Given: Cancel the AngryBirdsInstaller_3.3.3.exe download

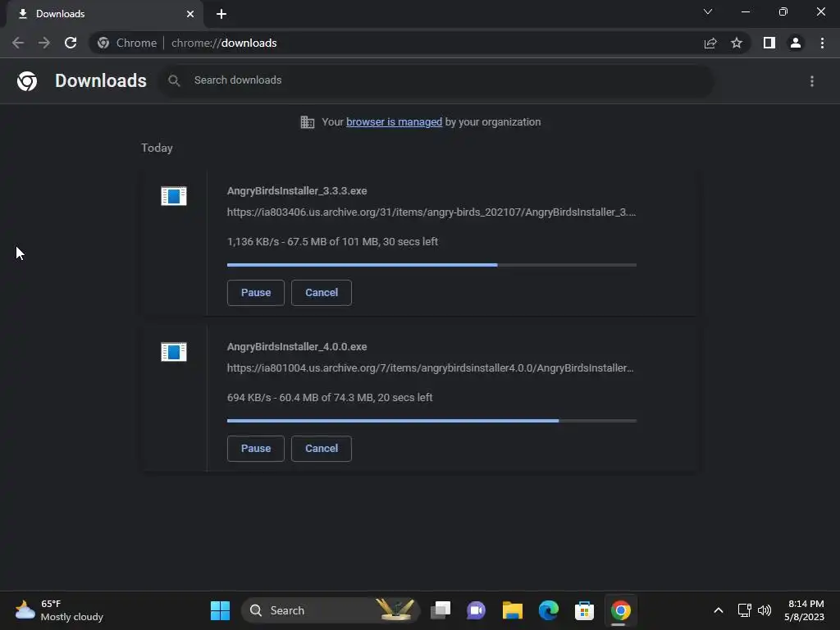Looking at the screenshot, I should 322,293.
